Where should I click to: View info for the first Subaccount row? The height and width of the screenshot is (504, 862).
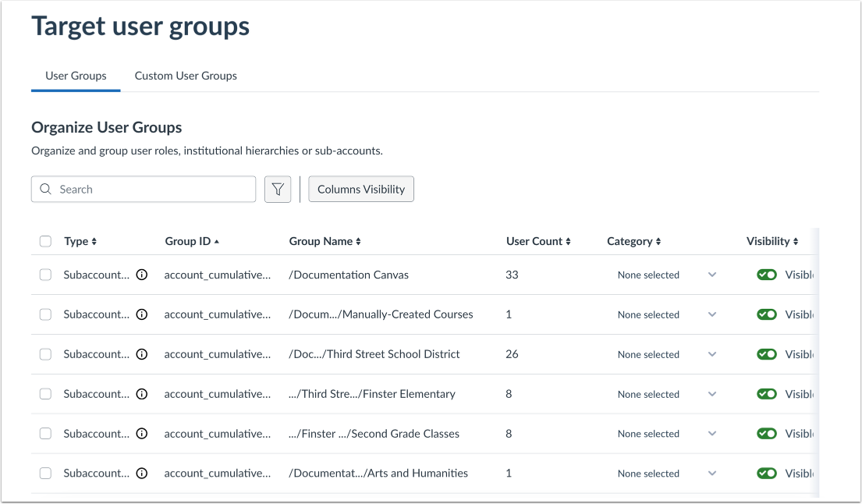(141, 274)
